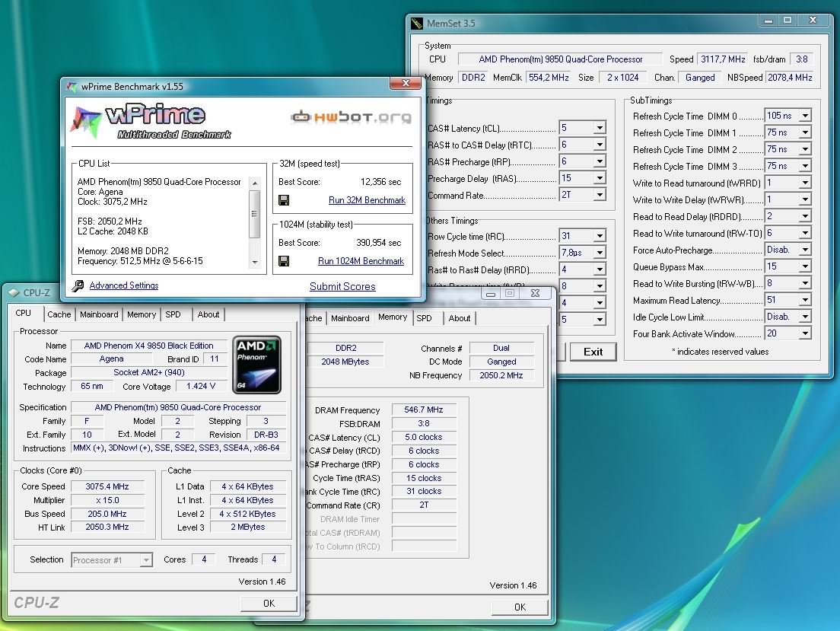
Task: Open About tab in front CPU-Z
Action: [208, 314]
